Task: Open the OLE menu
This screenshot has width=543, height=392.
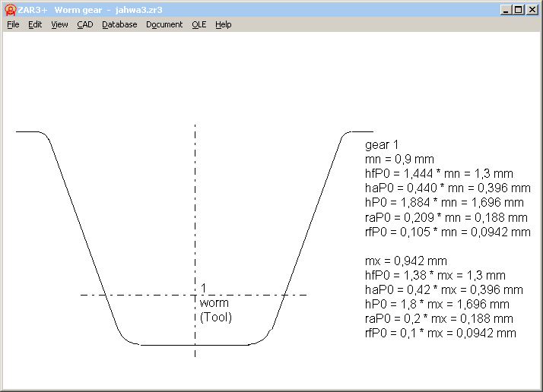Action: 198,24
